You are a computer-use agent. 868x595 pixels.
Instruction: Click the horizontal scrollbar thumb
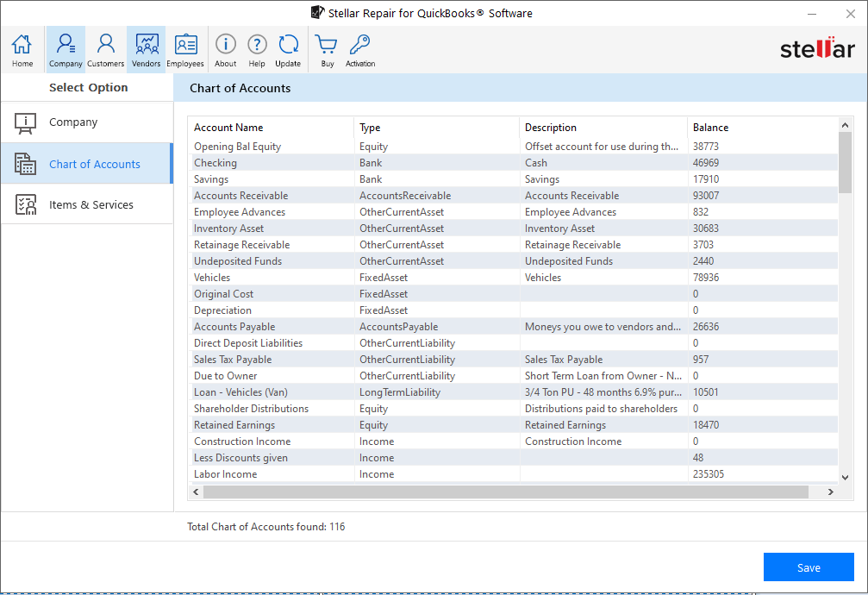pyautogui.click(x=506, y=492)
